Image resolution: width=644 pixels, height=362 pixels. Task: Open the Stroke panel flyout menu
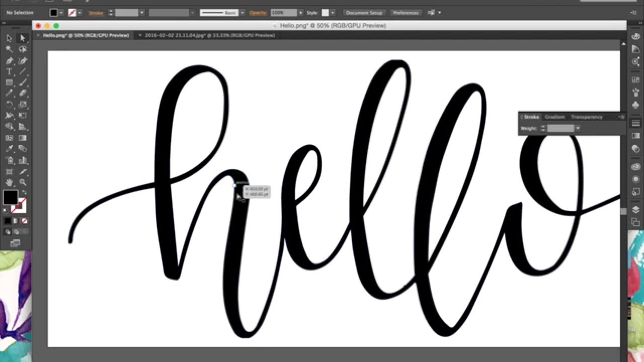(x=622, y=117)
